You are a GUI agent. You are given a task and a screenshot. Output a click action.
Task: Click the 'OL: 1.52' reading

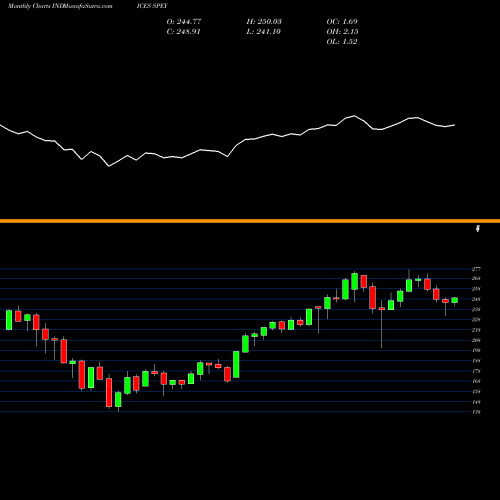pyautogui.click(x=342, y=41)
